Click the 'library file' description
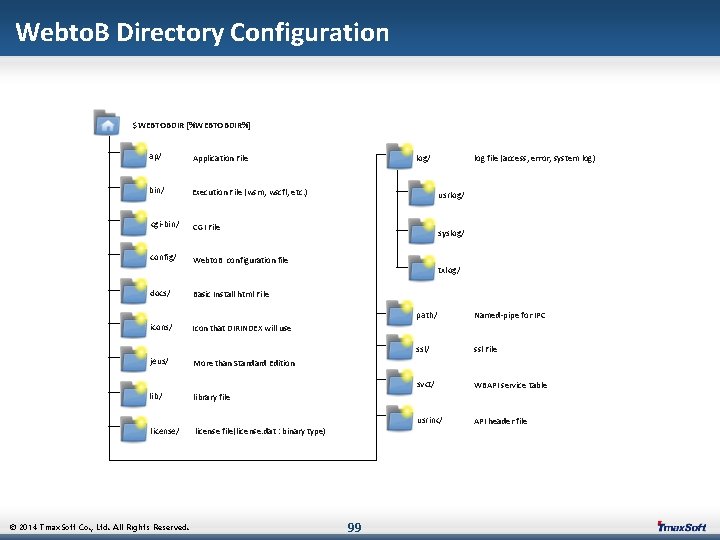 (x=211, y=397)
